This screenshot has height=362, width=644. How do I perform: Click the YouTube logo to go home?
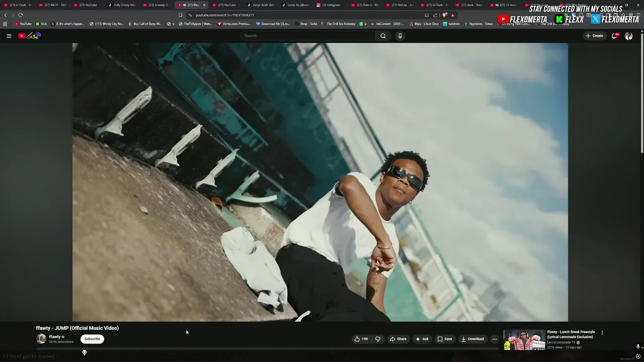point(29,36)
